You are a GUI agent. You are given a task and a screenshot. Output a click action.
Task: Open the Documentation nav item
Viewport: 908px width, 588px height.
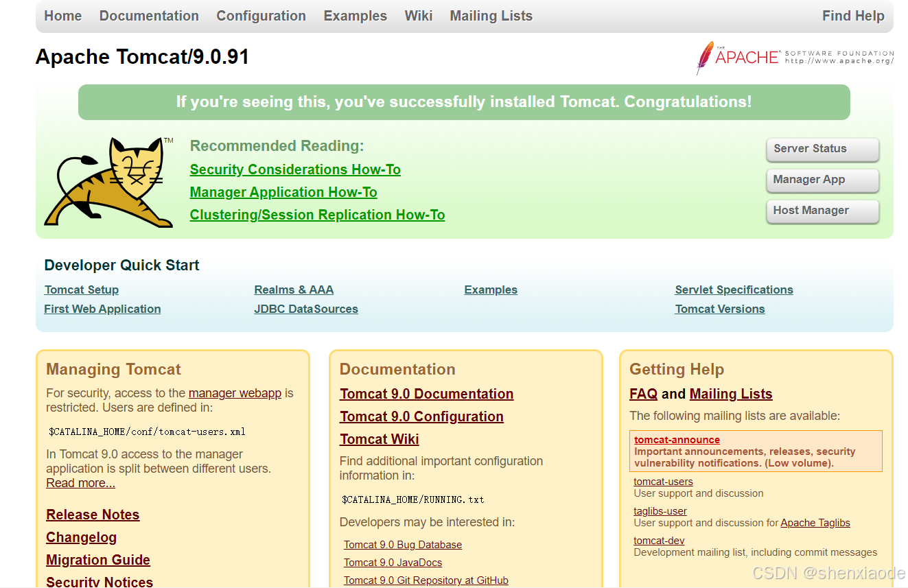149,16
